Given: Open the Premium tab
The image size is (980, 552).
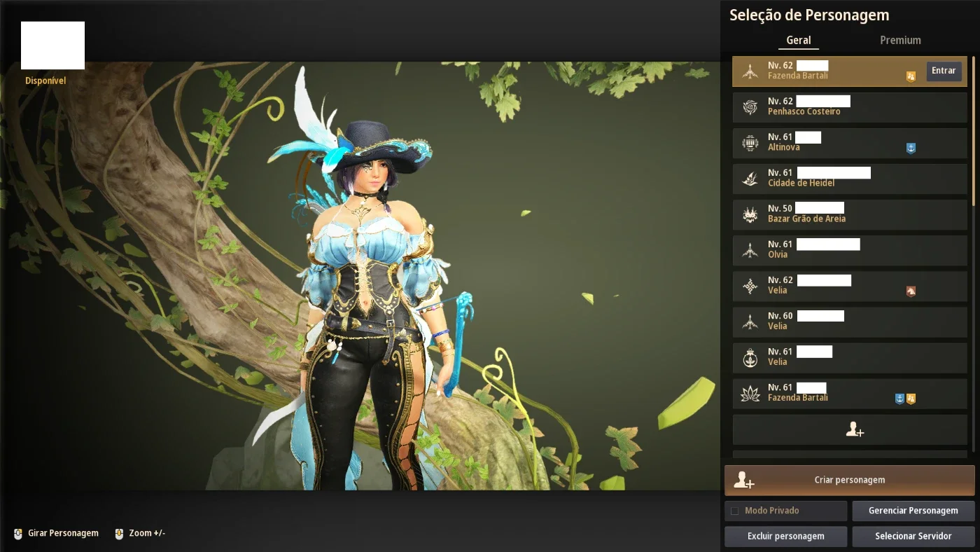Looking at the screenshot, I should tap(900, 40).
